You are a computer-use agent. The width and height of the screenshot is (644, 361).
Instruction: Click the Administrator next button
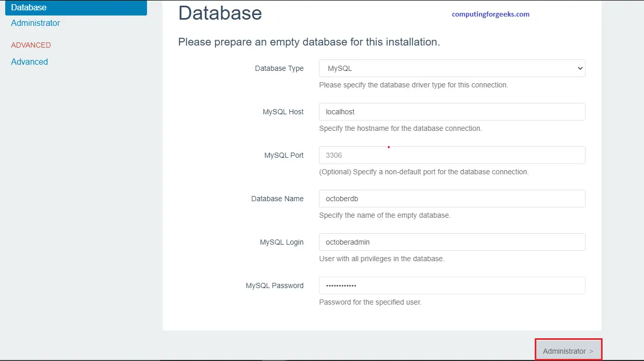pyautogui.click(x=568, y=351)
